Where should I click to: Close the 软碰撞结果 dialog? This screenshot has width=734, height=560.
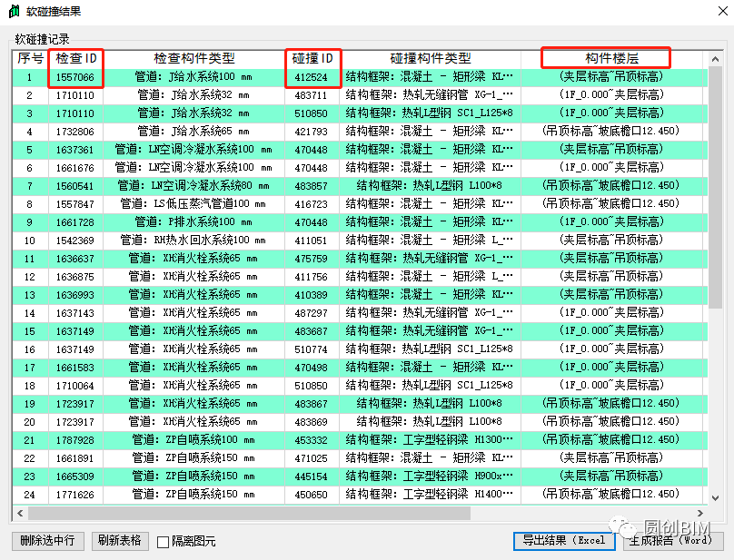tap(723, 11)
